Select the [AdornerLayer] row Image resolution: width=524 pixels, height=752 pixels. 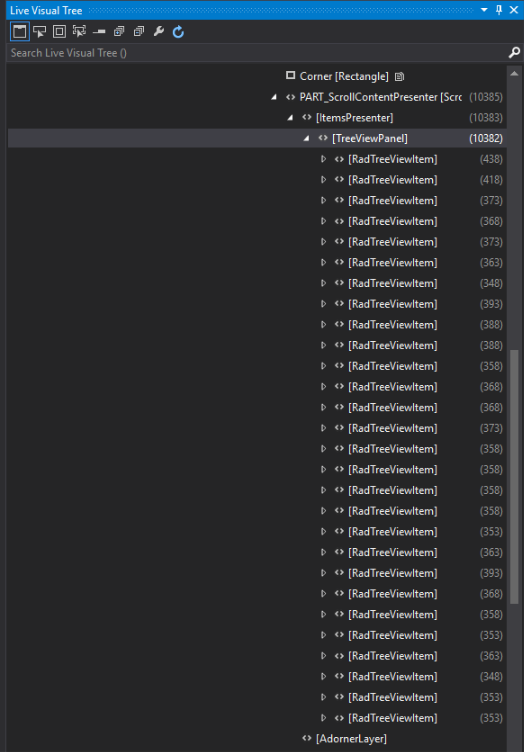pyautogui.click(x=256, y=739)
